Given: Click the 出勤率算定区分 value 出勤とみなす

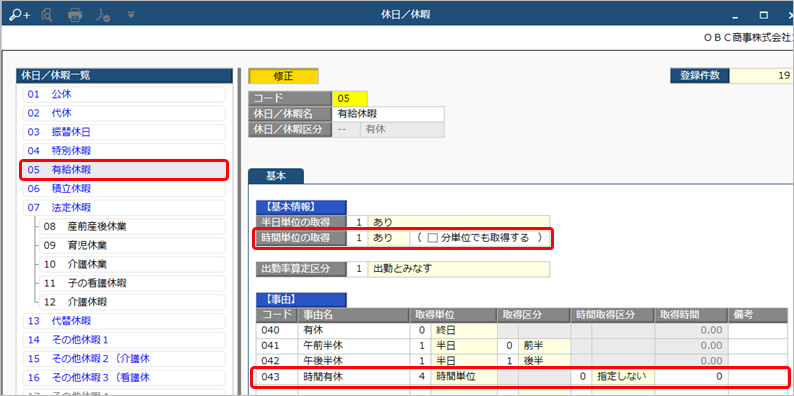Looking at the screenshot, I should click(x=459, y=269).
